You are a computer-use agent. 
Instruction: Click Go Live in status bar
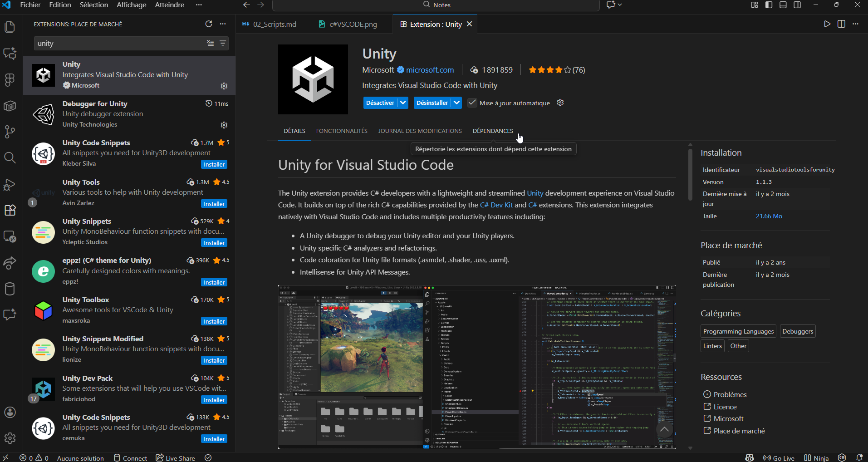click(779, 458)
